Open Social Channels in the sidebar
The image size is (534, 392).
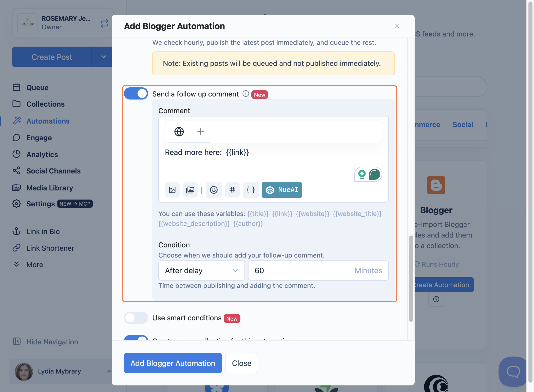54,171
